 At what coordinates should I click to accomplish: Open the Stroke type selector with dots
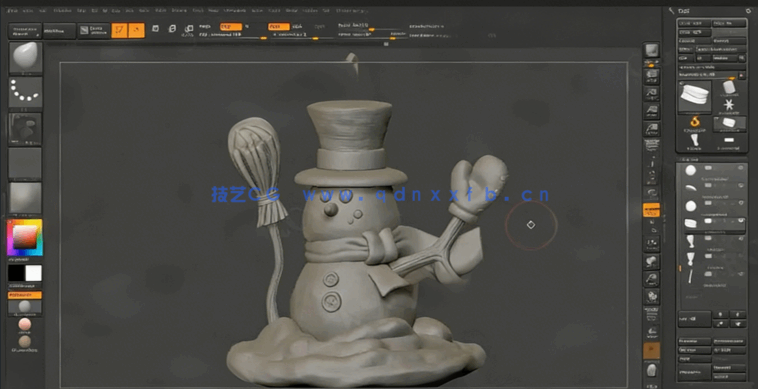[x=25, y=92]
